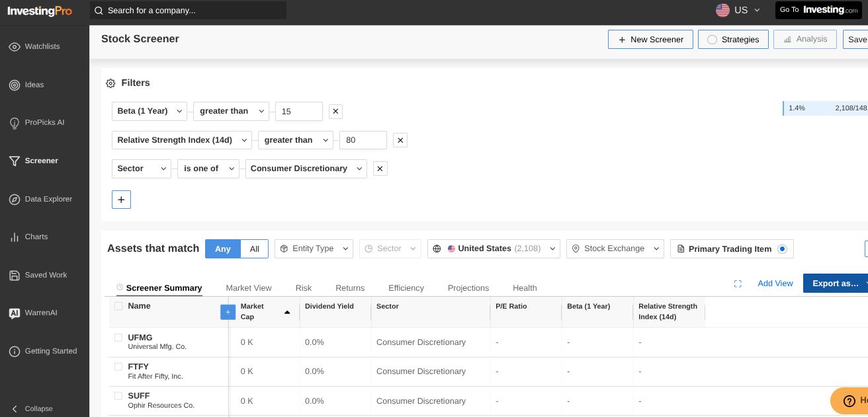Click the InvestingPro logo
Viewport: 868px width, 417px height.
[40, 11]
